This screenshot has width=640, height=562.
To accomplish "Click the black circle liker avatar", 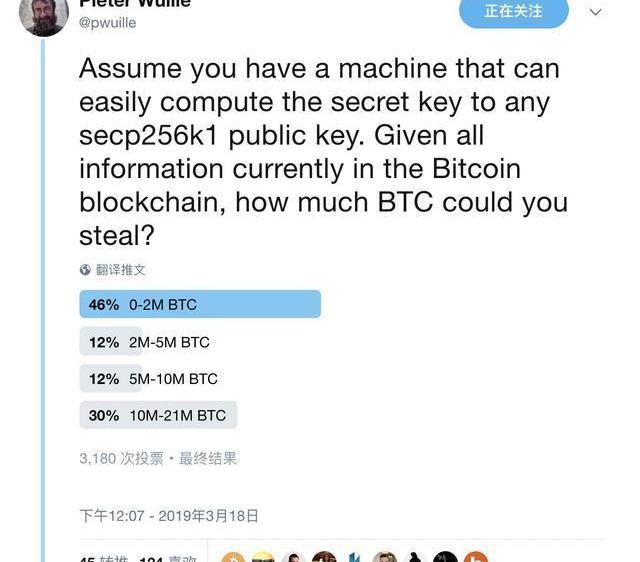I will tap(445, 557).
